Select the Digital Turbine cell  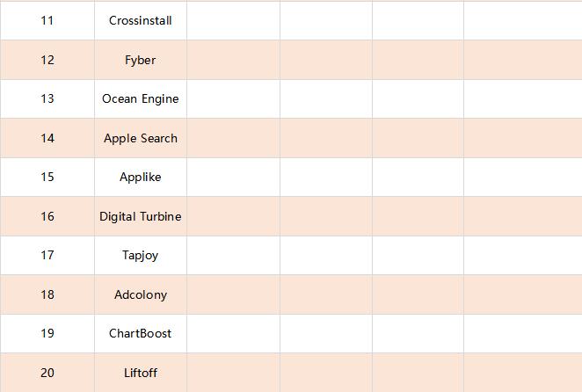[141, 216]
